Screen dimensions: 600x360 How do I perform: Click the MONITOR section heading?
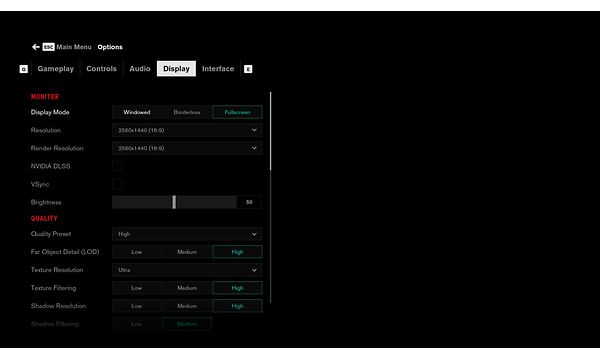point(45,97)
